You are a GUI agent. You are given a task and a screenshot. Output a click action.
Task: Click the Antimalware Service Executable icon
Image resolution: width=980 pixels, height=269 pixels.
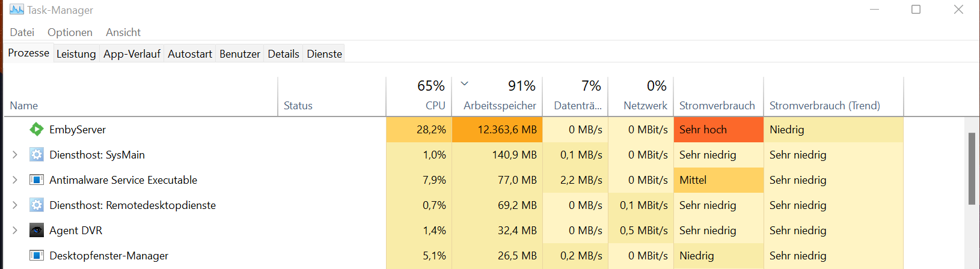point(37,180)
